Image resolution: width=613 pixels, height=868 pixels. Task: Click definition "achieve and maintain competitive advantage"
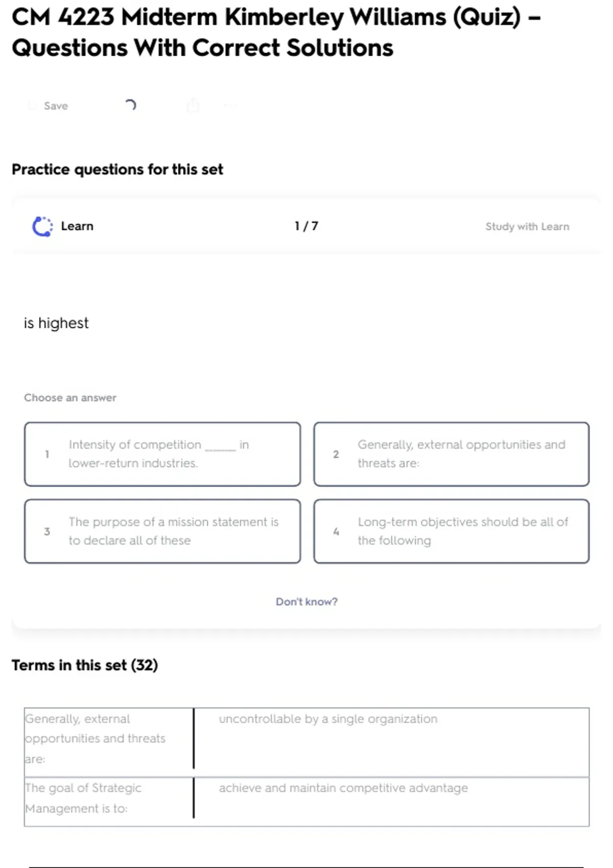[x=343, y=788]
